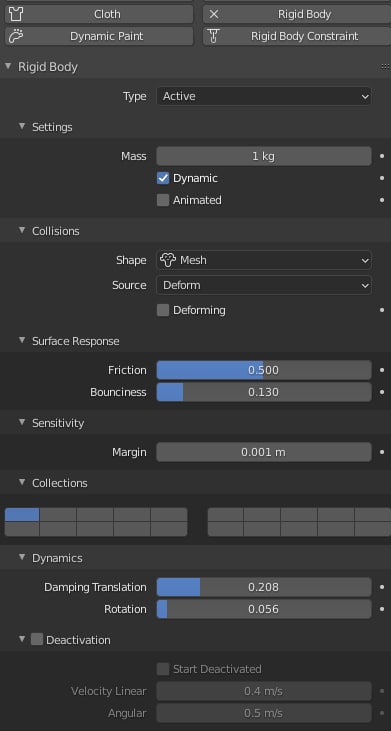Click the Damping Translation slider at 0.208
The width and height of the screenshot is (391, 731).
[x=264, y=587]
